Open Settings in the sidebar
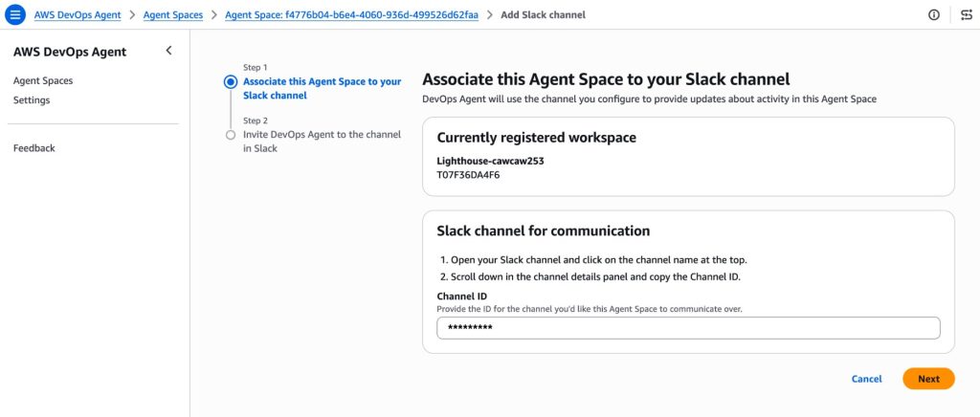The image size is (980, 417). (32, 100)
